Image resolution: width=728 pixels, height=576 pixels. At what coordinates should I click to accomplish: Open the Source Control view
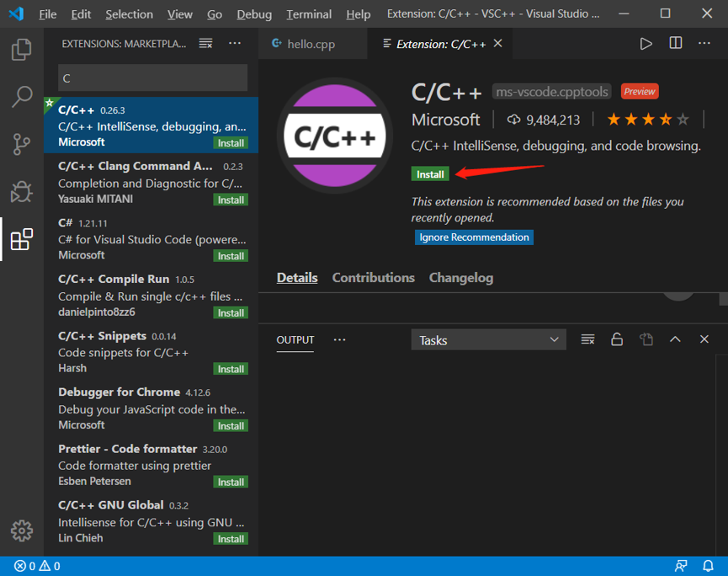(21, 144)
